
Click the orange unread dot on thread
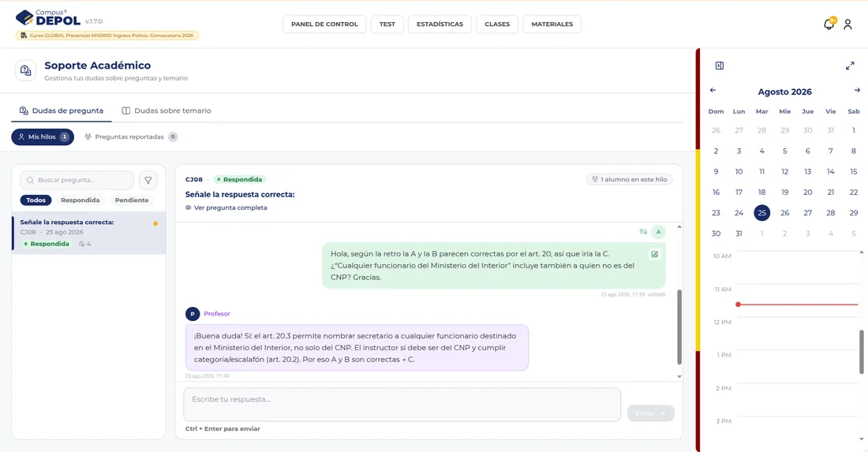pos(155,223)
